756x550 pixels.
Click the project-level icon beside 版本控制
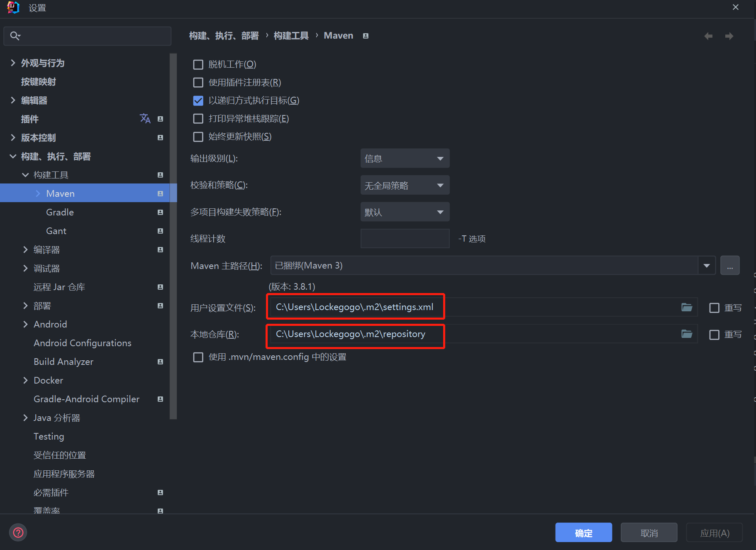(160, 137)
